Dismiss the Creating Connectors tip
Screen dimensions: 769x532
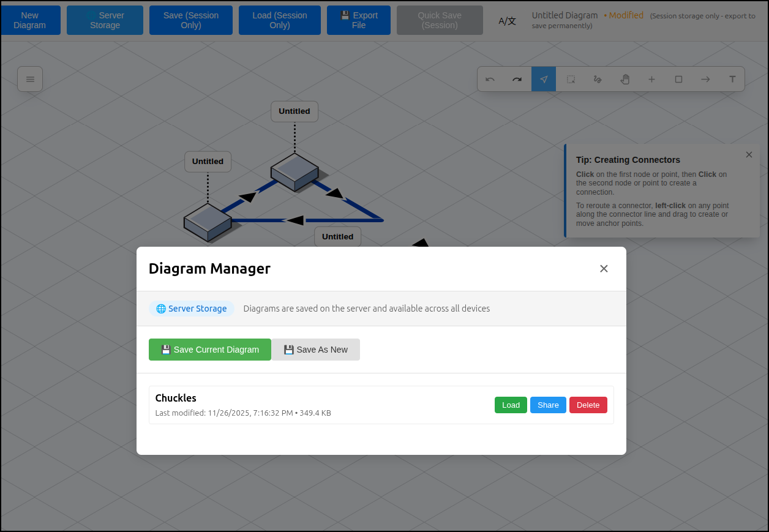[x=749, y=155]
